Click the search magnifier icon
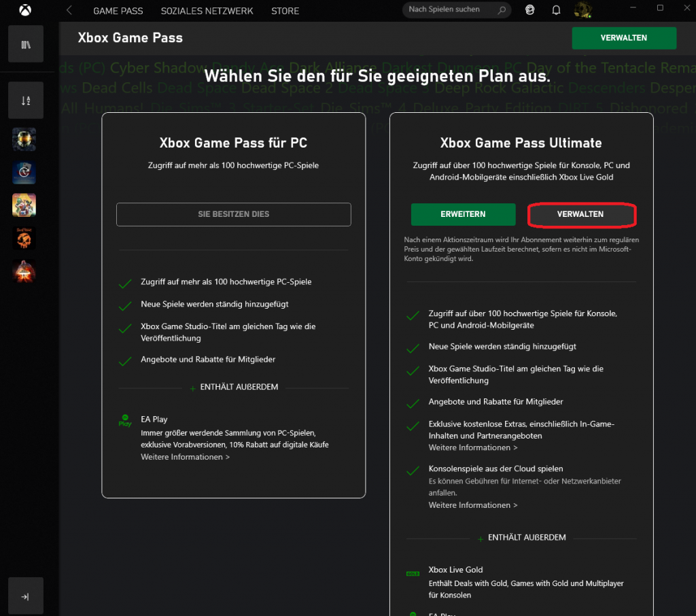The width and height of the screenshot is (696, 616). tap(502, 10)
